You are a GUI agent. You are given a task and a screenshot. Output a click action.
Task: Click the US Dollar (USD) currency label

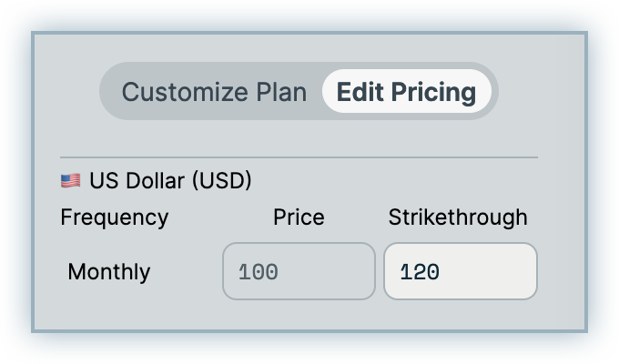point(170,181)
